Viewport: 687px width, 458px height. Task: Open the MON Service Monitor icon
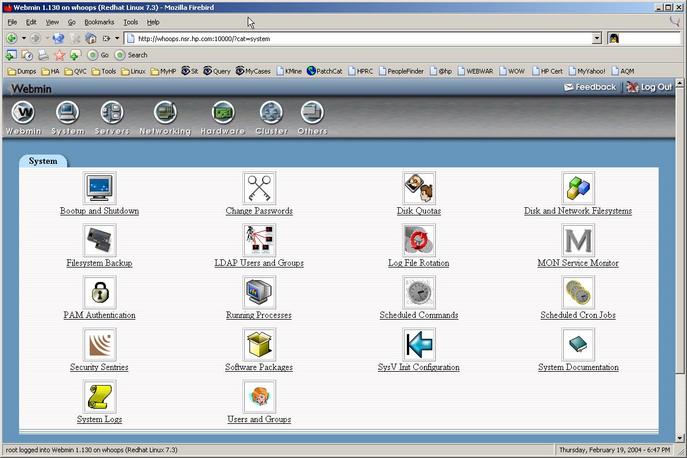(x=578, y=240)
